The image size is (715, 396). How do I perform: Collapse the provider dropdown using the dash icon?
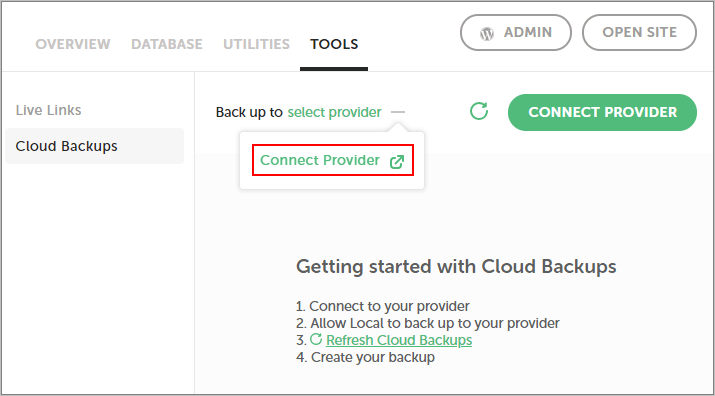[x=398, y=112]
